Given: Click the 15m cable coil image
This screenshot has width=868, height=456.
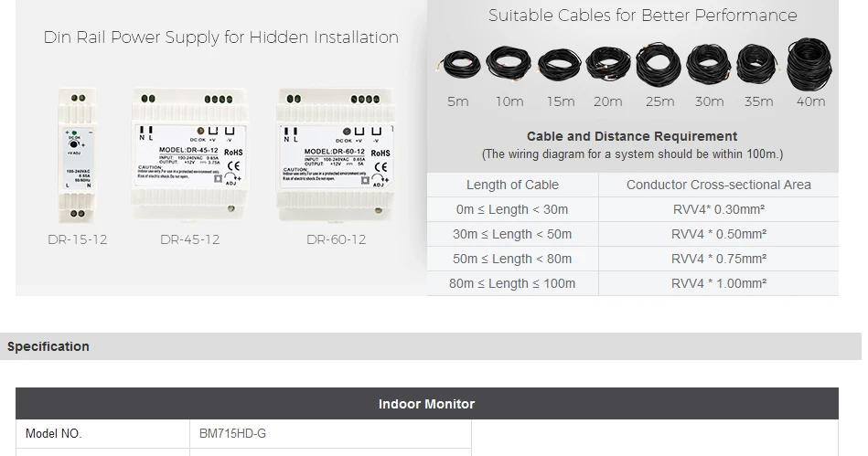Looking at the screenshot, I should click(560, 65).
